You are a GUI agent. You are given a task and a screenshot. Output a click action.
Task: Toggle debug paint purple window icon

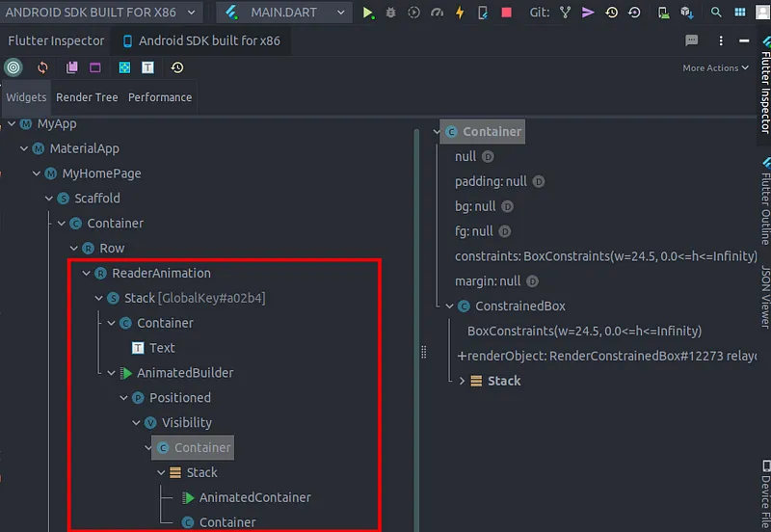coord(94,67)
